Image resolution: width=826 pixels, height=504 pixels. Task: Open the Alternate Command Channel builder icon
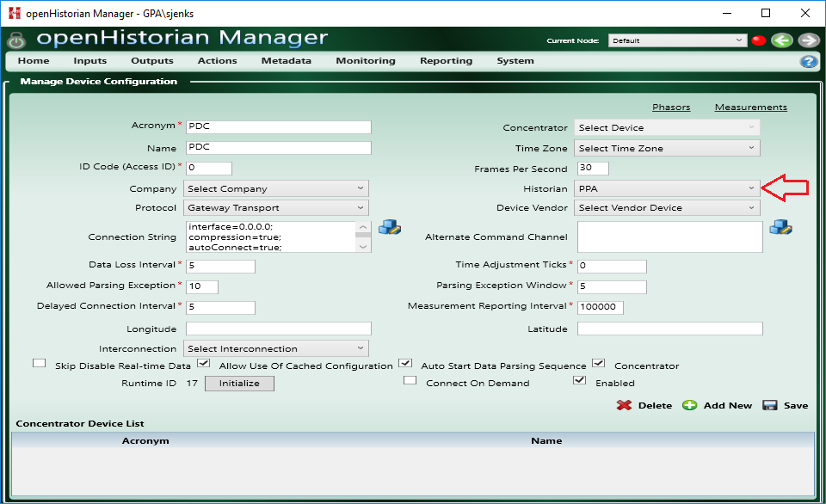[x=780, y=228]
